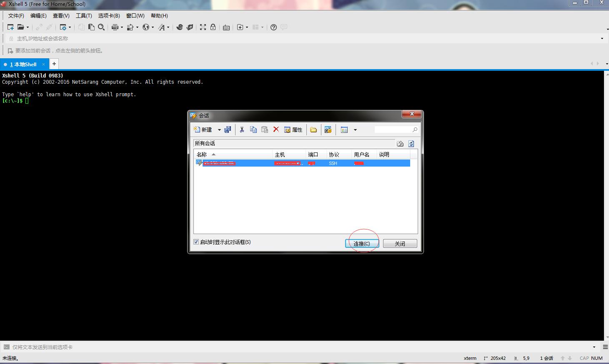
Task: Click the compose bar text field at bottom
Action: (x=300, y=347)
